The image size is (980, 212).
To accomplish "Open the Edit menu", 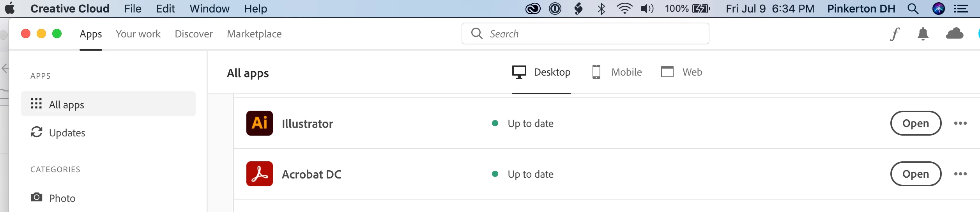I will click(165, 9).
